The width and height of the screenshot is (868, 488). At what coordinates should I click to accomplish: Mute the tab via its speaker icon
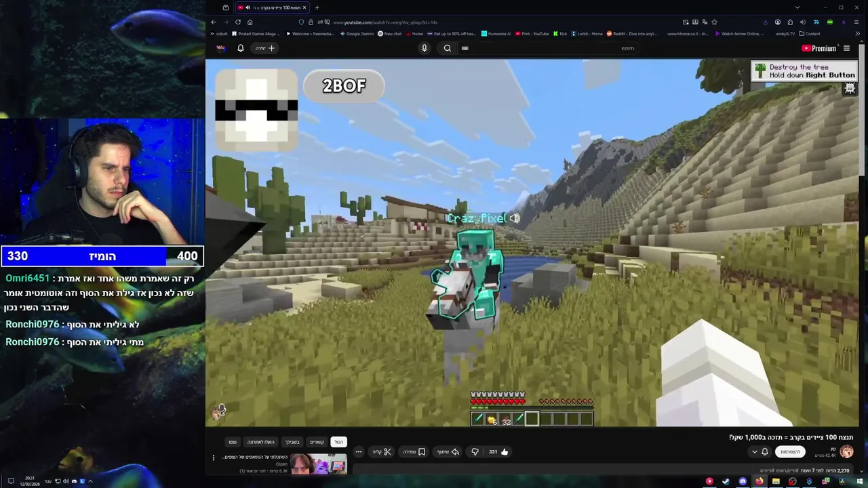[x=247, y=7]
